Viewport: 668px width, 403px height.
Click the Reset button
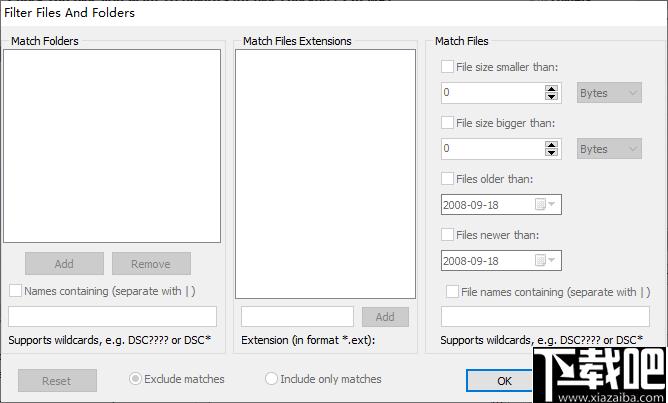57,380
